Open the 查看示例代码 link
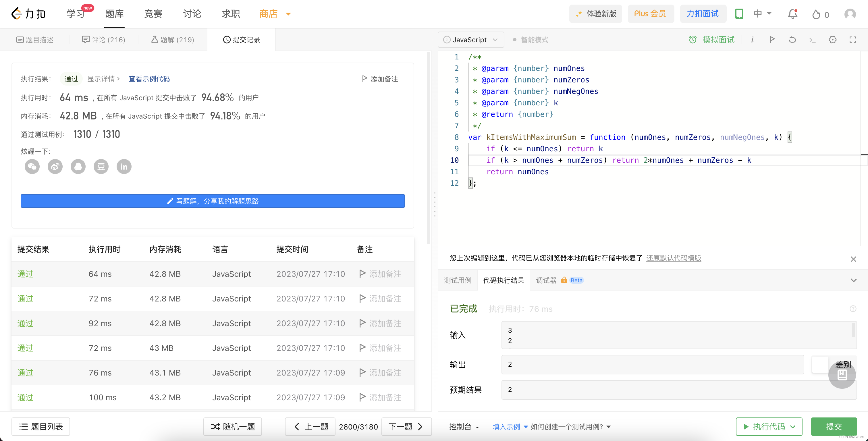Viewport: 868px width, 441px height. pyautogui.click(x=149, y=79)
